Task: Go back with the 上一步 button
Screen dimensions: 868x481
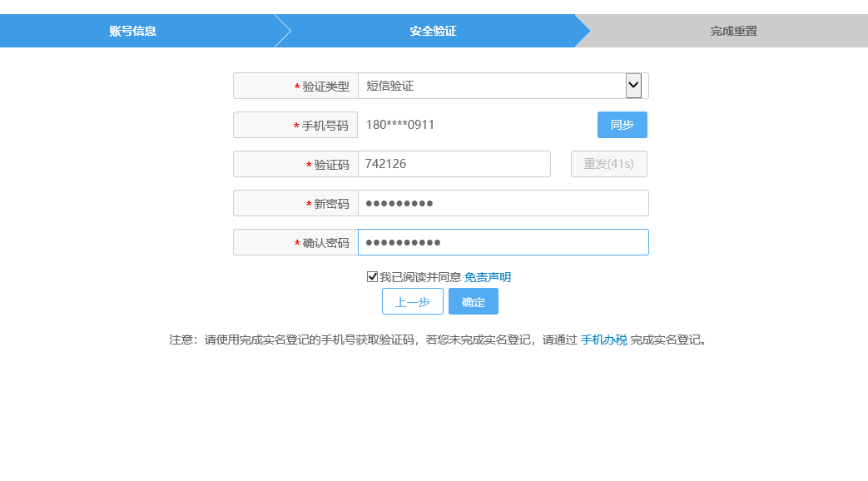Action: point(413,301)
